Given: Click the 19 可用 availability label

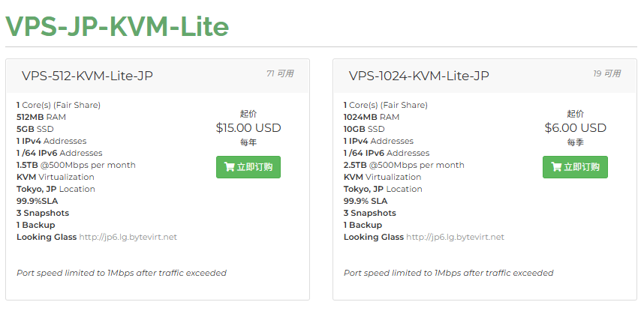Looking at the screenshot, I should tap(606, 73).
